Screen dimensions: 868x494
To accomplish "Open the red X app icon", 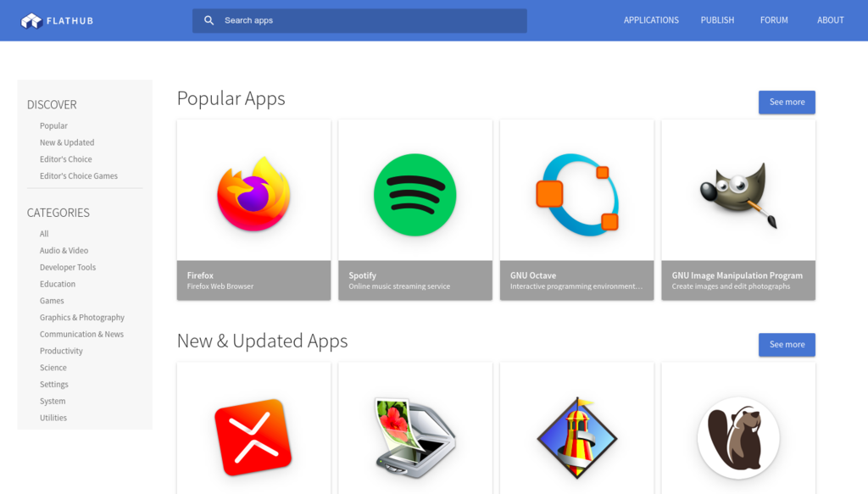I will click(x=253, y=437).
